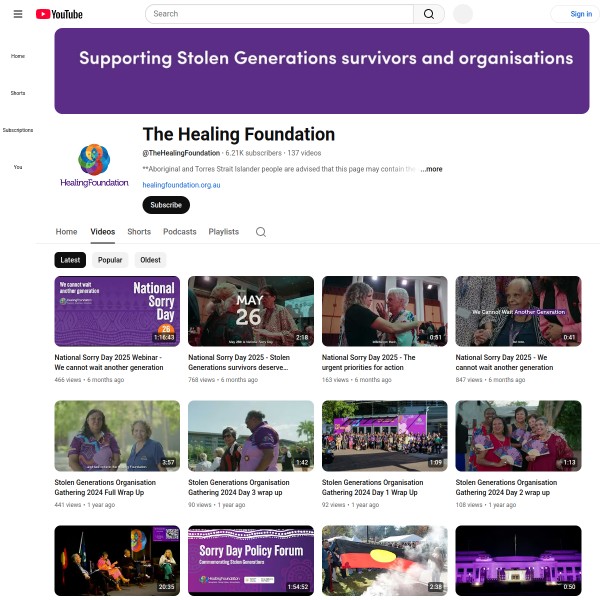600x600 pixels.
Task: Open Shorts in left sidebar
Action: [x=18, y=93]
